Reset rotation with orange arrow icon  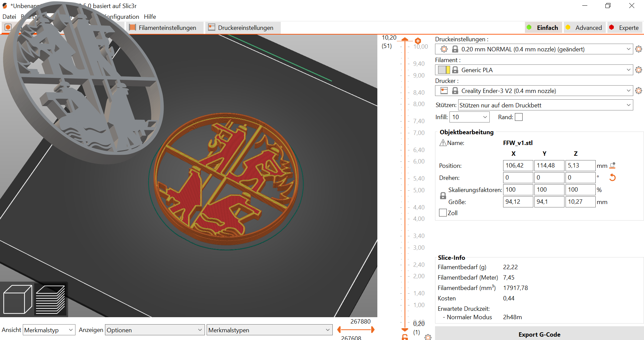point(612,178)
